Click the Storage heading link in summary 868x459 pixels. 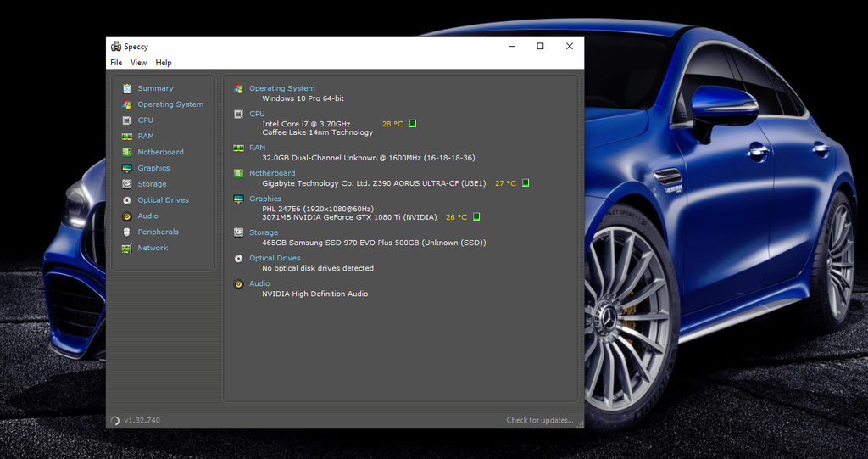[264, 232]
